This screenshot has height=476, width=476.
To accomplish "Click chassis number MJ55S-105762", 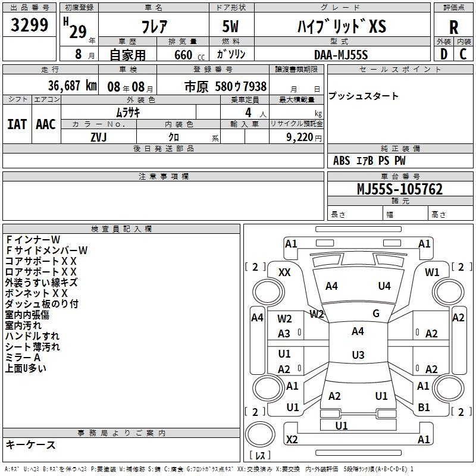I will (400, 189).
